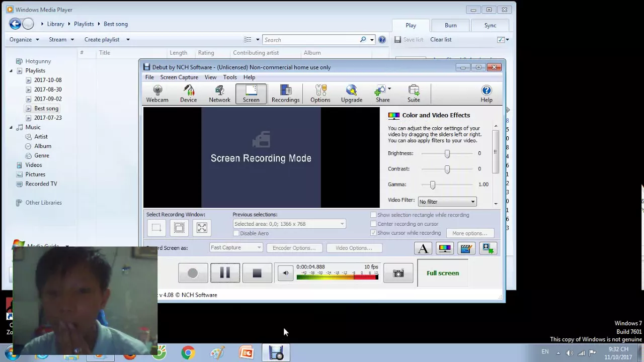Open the Help menu in Debut

pos(249,77)
